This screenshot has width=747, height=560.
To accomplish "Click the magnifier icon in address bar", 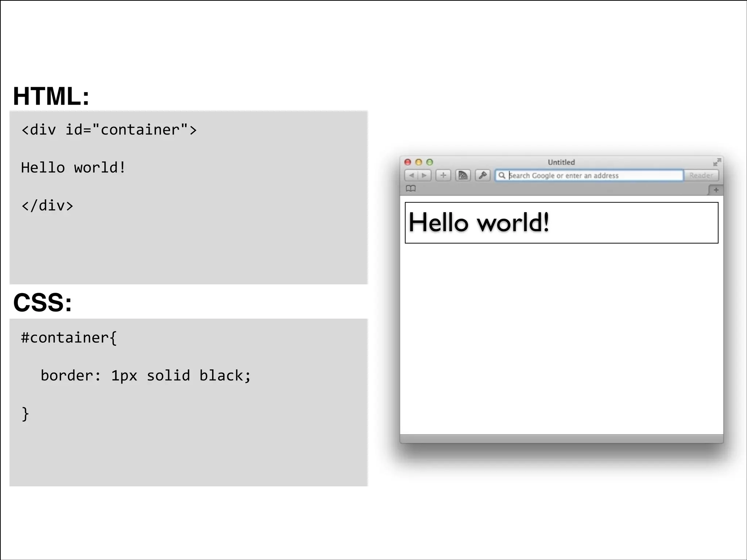I will pos(502,175).
